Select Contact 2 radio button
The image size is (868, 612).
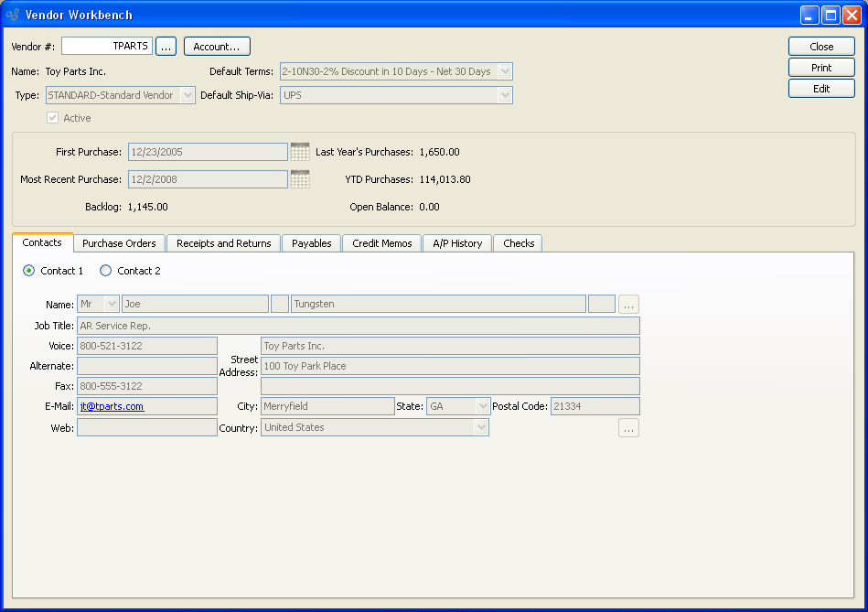pyautogui.click(x=105, y=271)
